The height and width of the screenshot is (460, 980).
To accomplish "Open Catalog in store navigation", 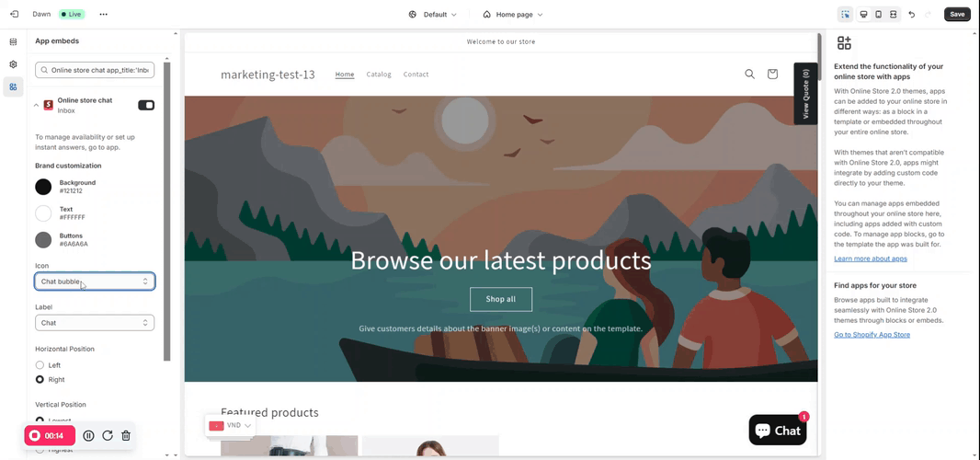I will click(379, 74).
